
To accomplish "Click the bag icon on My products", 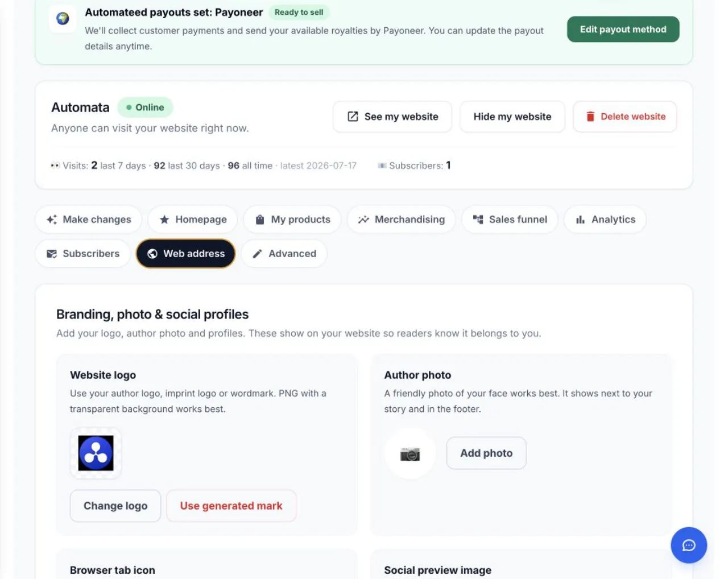I will pos(260,220).
